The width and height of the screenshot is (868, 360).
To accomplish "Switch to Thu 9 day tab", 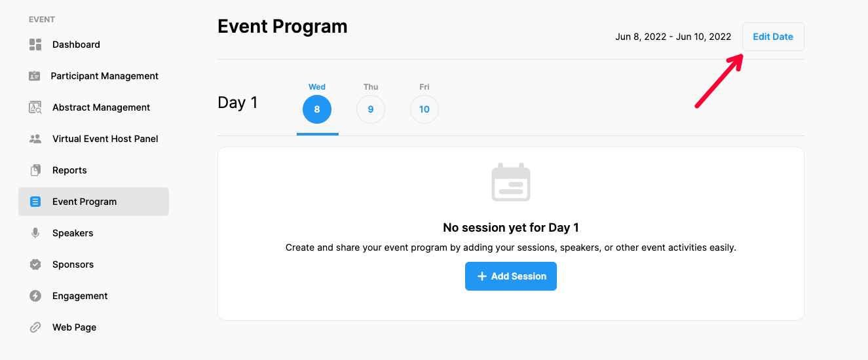I will [371, 109].
